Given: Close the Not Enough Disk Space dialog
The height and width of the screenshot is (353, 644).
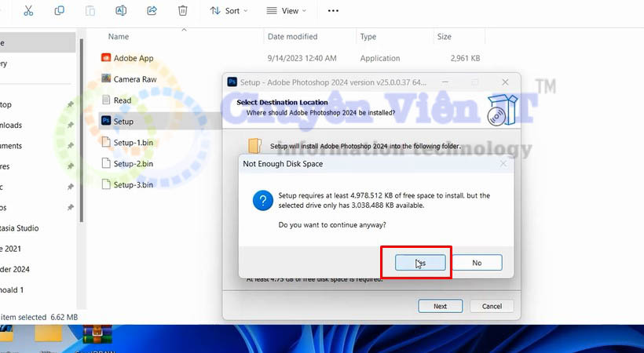Looking at the screenshot, I should tap(503, 164).
